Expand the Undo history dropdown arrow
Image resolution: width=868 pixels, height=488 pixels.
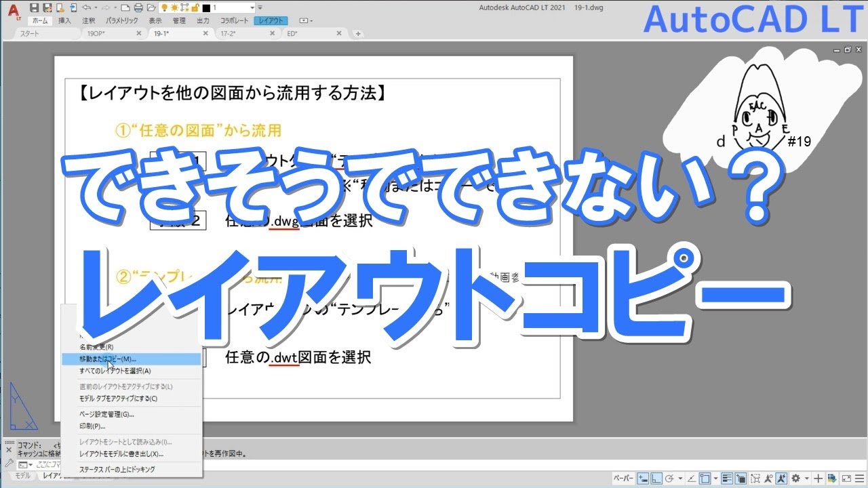pos(96,7)
